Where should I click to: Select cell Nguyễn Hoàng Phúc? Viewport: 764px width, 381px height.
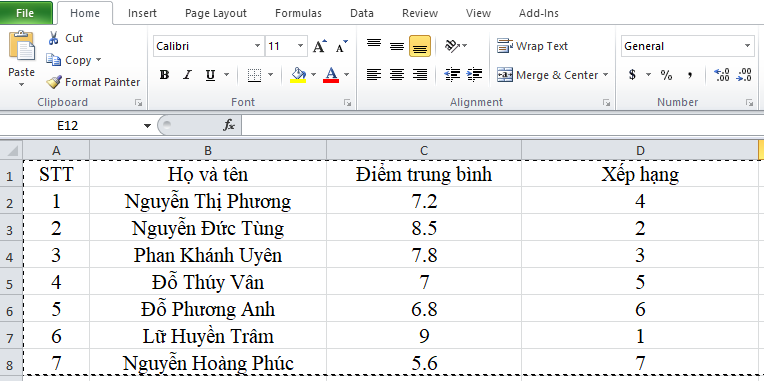click(x=208, y=362)
